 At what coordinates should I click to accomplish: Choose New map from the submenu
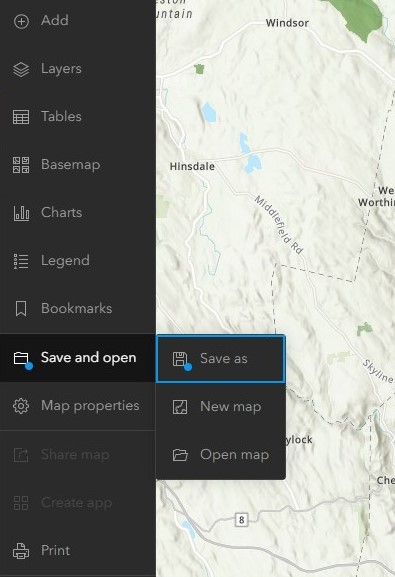coord(221,407)
